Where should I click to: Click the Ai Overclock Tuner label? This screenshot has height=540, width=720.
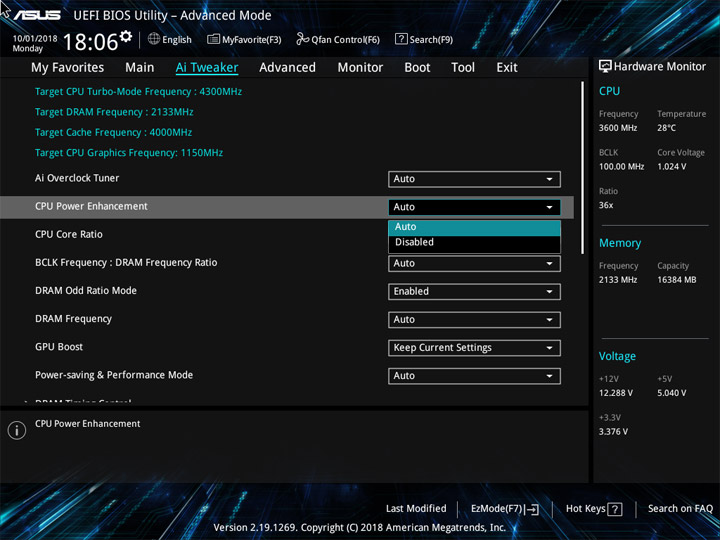77,178
